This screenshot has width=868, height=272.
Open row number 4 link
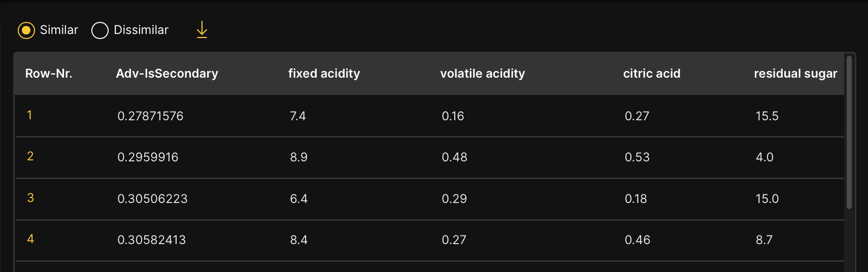click(x=30, y=239)
